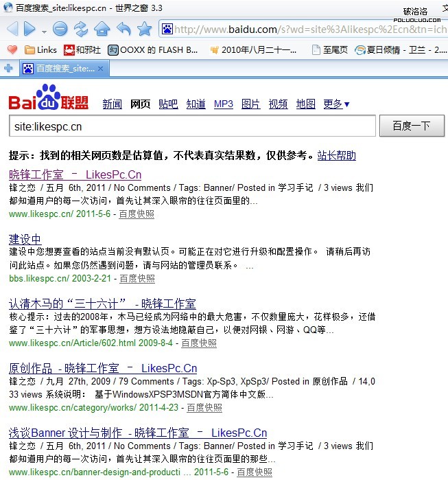This screenshot has width=448, height=480.
Task: Open the 站长帮助 link
Action: [336, 155]
